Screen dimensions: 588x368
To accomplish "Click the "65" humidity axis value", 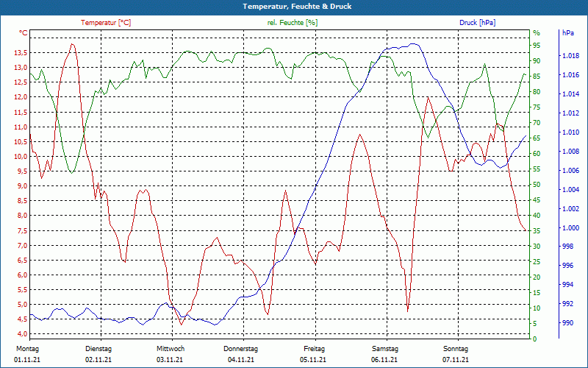I will point(537,138).
